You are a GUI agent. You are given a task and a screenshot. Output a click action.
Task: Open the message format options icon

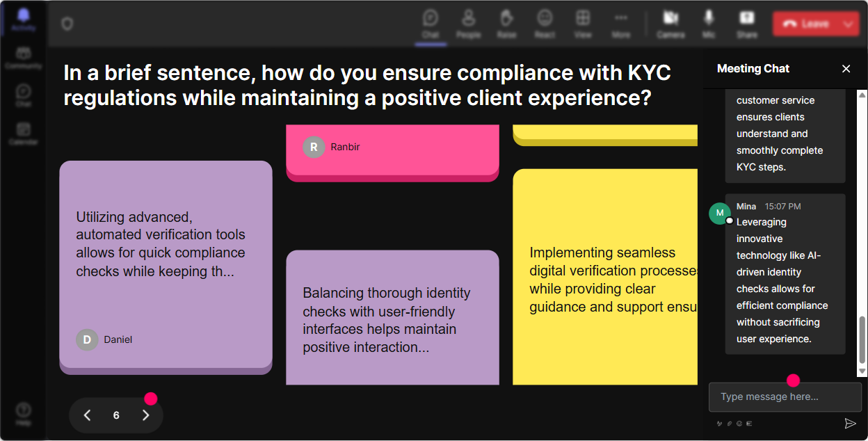(719, 423)
